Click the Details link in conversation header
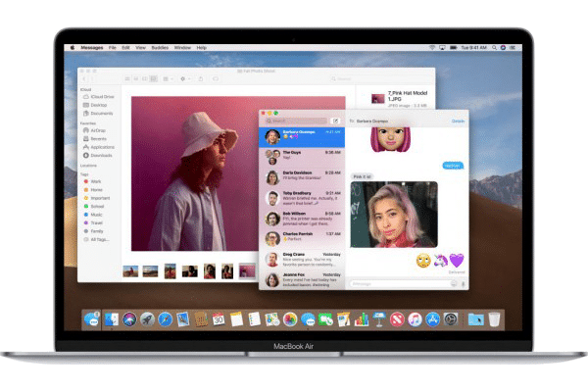The height and width of the screenshot is (392, 588). point(458,122)
